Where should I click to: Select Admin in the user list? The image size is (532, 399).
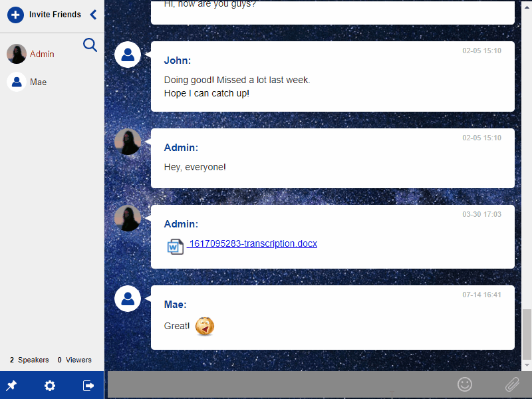[42, 54]
